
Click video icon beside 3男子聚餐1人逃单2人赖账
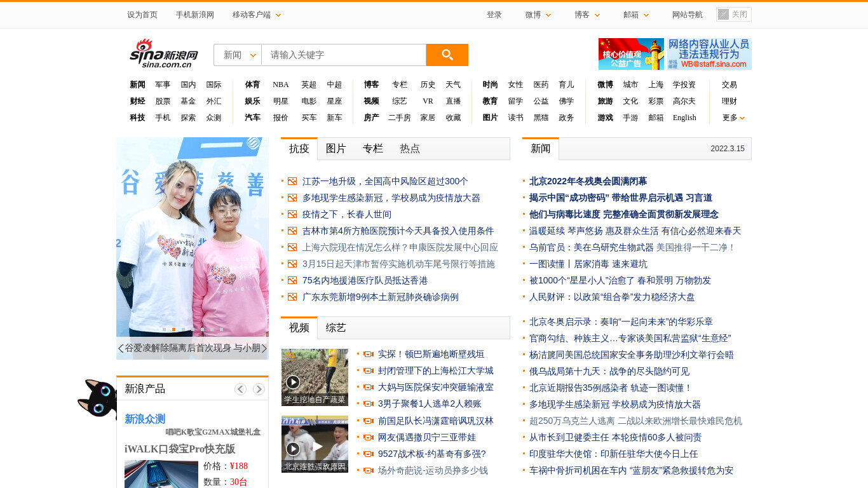(x=368, y=404)
